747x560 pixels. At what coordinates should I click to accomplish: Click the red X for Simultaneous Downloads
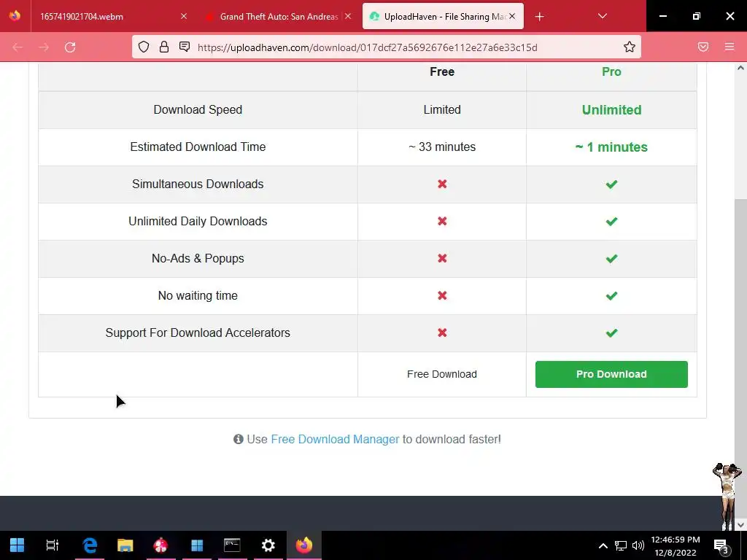(x=442, y=184)
